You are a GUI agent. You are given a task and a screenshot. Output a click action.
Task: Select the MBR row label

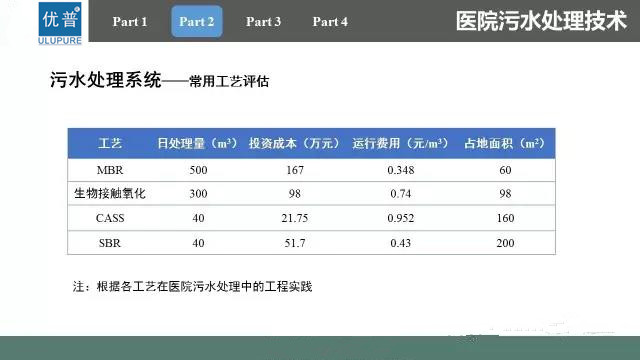(110, 170)
